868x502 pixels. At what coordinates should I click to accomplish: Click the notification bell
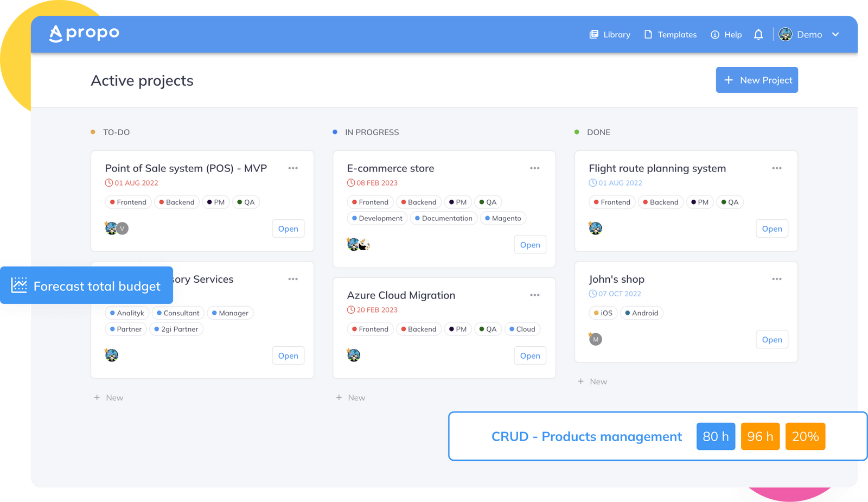(758, 34)
